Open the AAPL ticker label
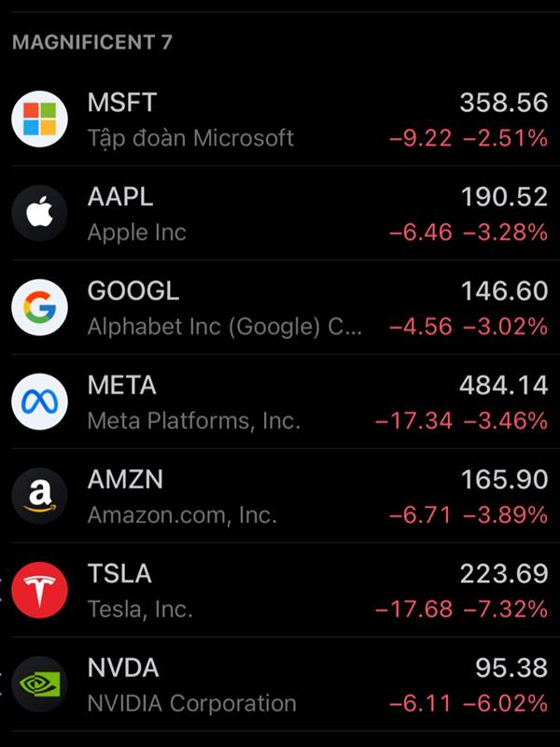This screenshot has height=747, width=560. (x=120, y=197)
